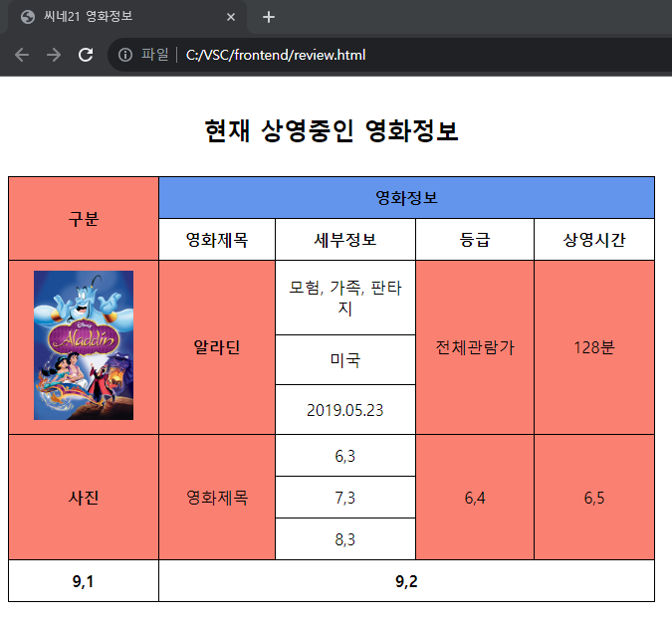672x622 pixels.
Task: Click the blue 영화정보 header cell
Action: point(406,197)
